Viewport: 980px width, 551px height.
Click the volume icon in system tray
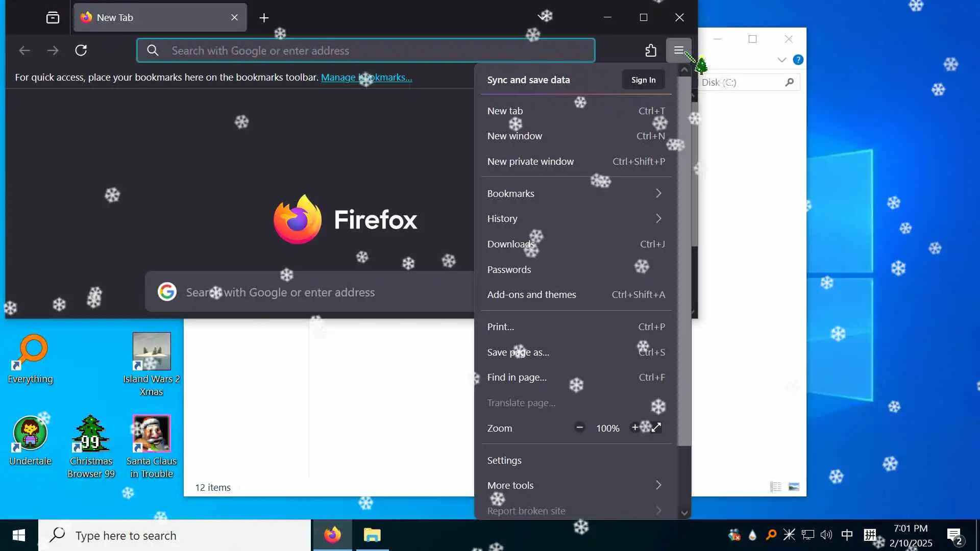826,535
